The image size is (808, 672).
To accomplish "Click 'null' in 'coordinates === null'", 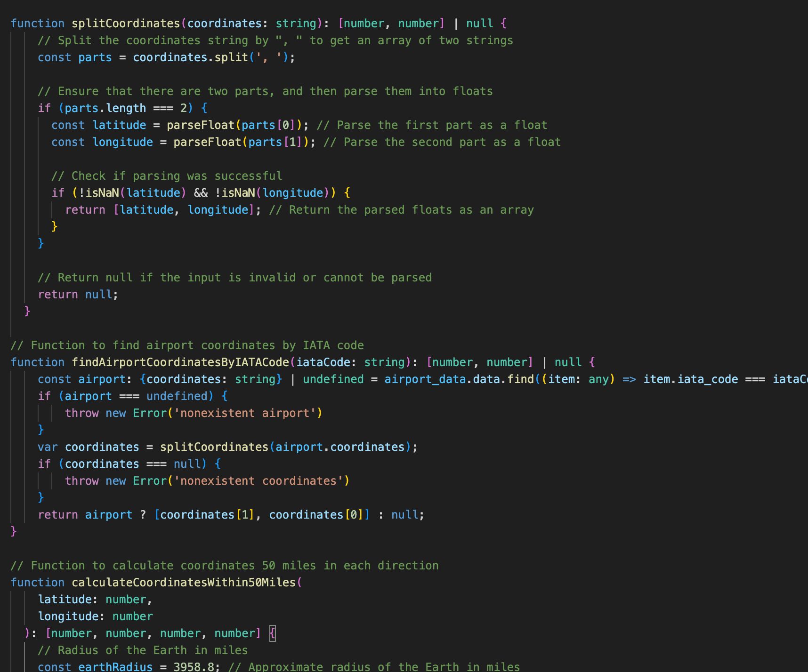I will click(187, 464).
